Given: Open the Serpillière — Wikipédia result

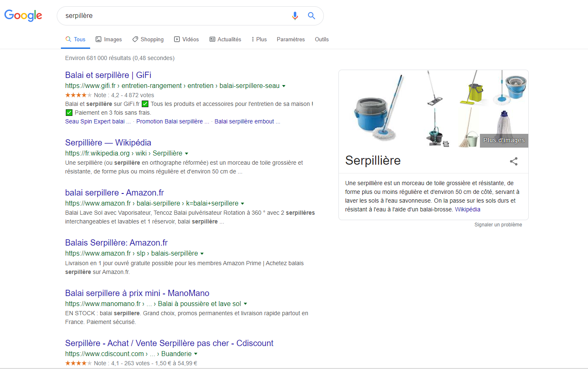Looking at the screenshot, I should tap(108, 143).
